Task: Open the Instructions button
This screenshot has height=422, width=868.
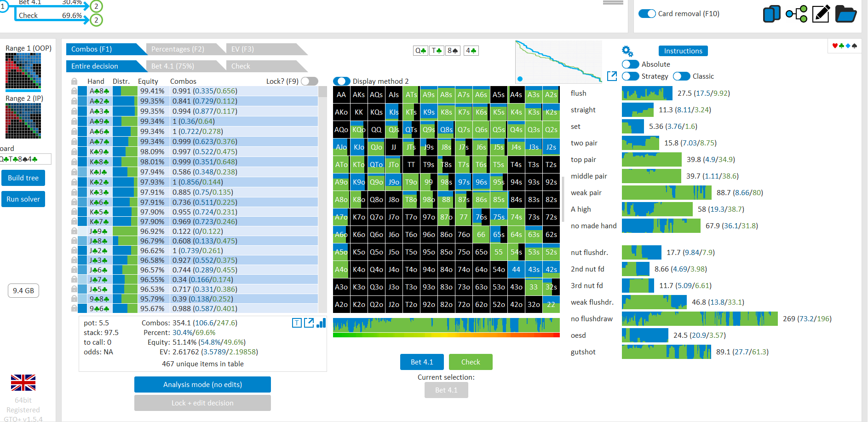Action: click(x=683, y=51)
